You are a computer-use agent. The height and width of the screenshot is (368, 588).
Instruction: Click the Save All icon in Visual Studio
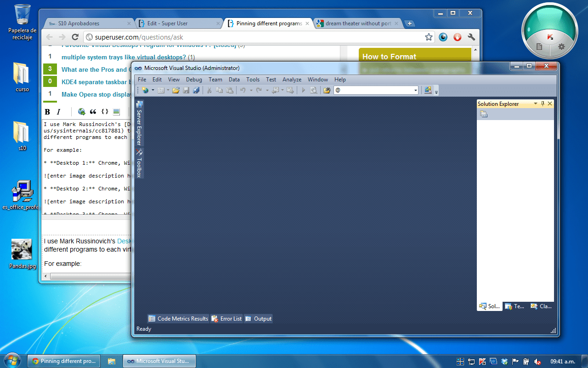point(197,90)
